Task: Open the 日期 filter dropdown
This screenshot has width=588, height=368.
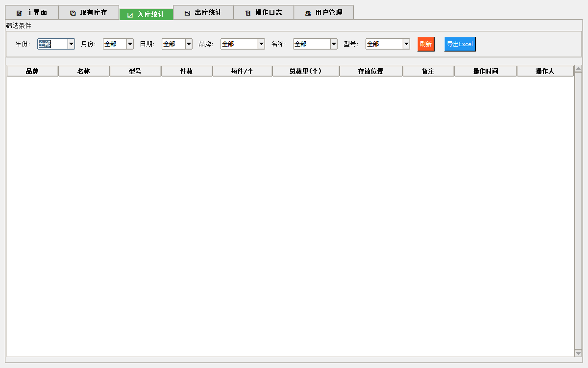Action: pyautogui.click(x=189, y=44)
